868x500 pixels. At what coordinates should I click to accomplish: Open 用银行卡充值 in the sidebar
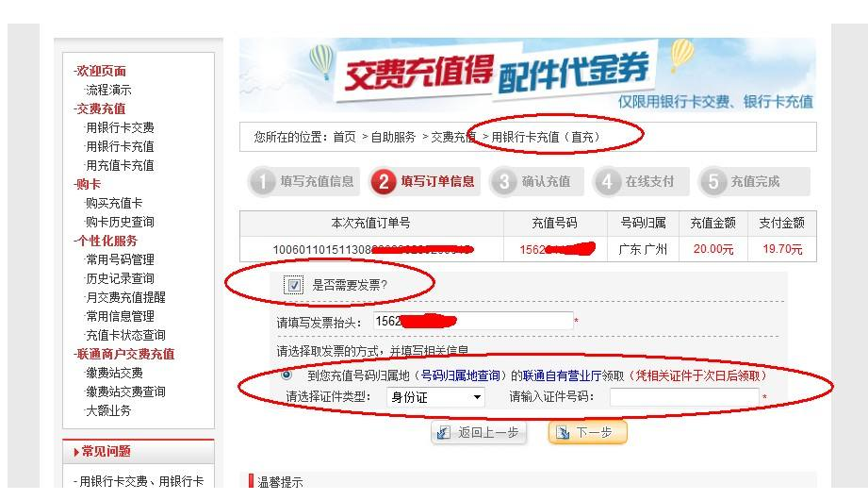point(120,146)
